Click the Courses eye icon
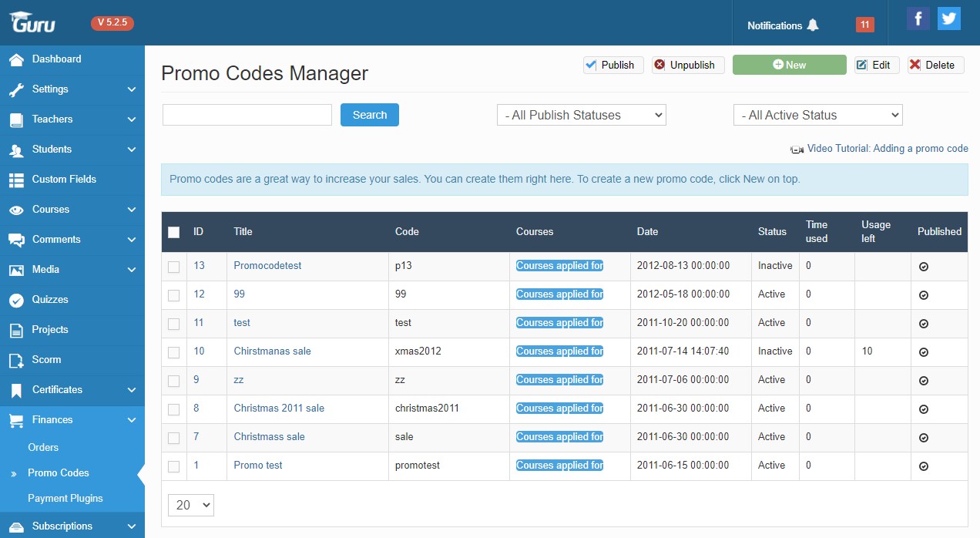The width and height of the screenshot is (980, 538). pos(16,210)
